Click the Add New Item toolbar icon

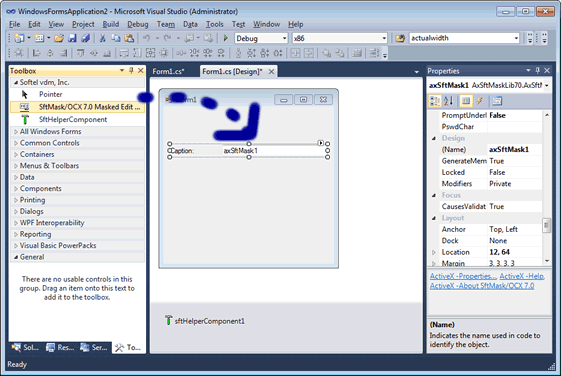coord(39,38)
